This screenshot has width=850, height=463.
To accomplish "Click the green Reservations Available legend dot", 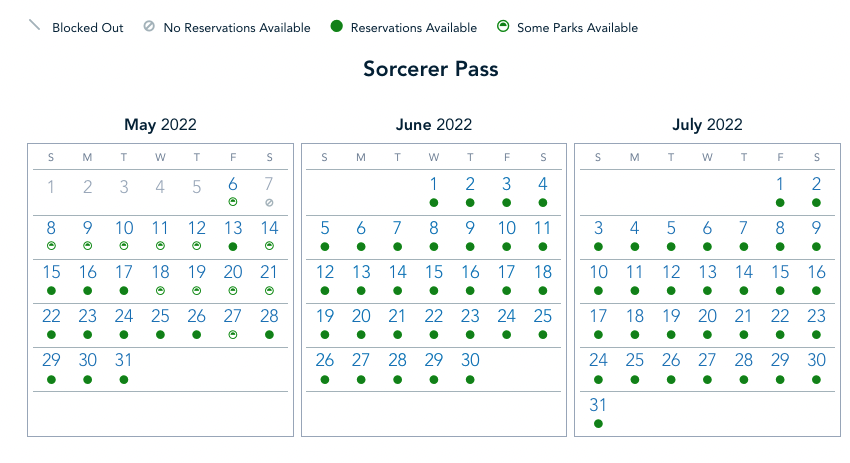I will tap(337, 27).
